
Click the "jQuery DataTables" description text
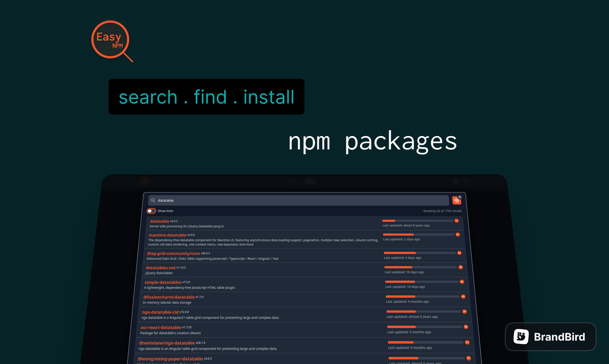click(x=159, y=273)
